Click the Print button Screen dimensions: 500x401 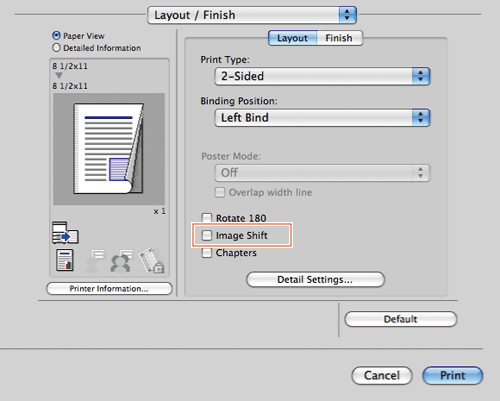[453, 375]
